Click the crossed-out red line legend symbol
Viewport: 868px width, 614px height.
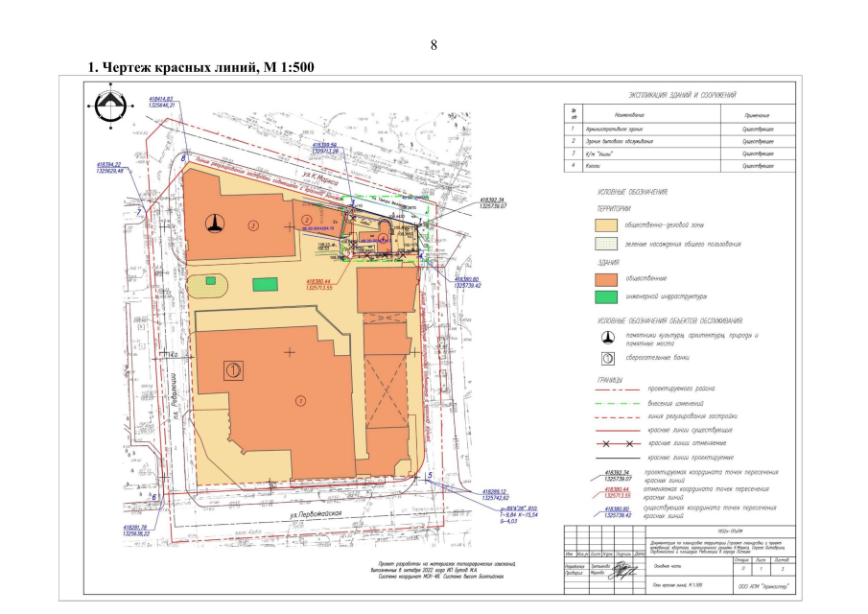(614, 445)
